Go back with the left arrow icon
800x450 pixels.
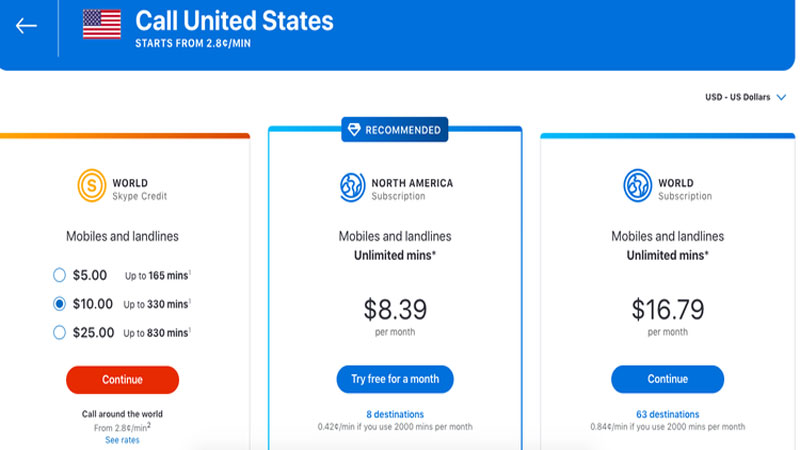[26, 26]
